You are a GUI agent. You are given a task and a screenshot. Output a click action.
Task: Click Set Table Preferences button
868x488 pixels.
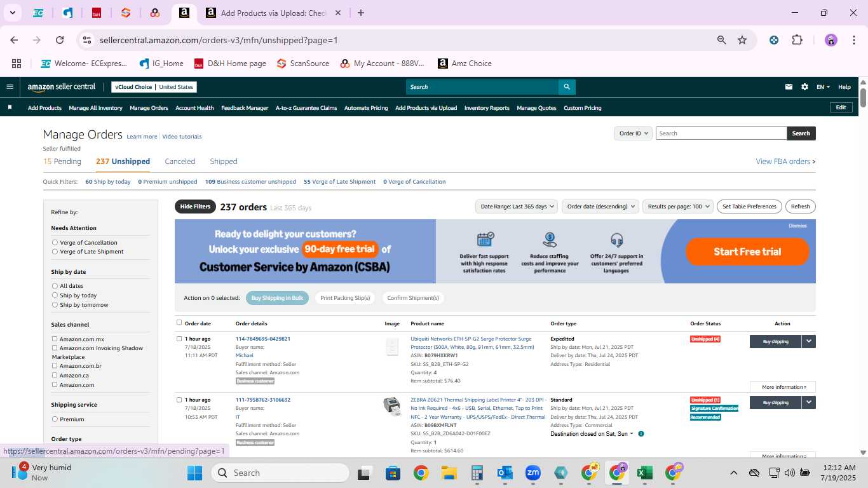click(x=749, y=207)
